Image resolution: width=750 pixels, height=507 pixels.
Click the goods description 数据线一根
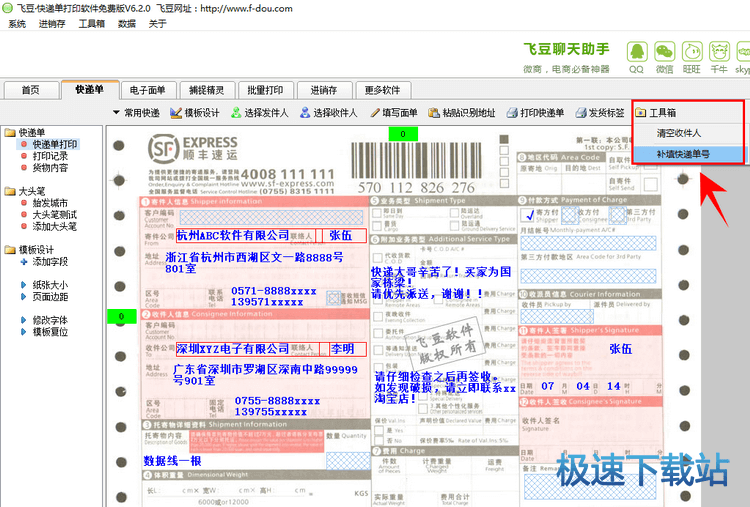pos(173,461)
